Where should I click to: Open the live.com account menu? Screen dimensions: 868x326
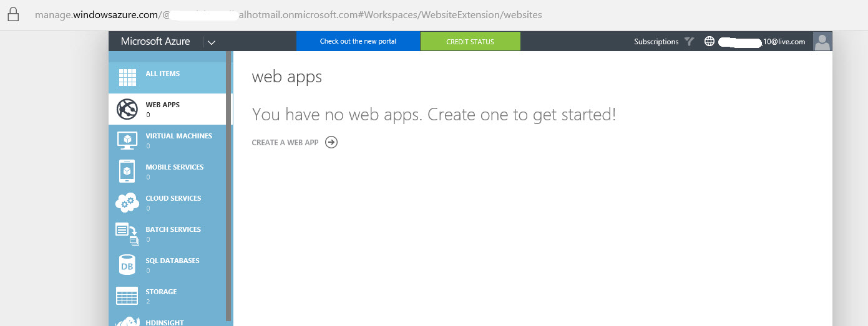coord(762,42)
